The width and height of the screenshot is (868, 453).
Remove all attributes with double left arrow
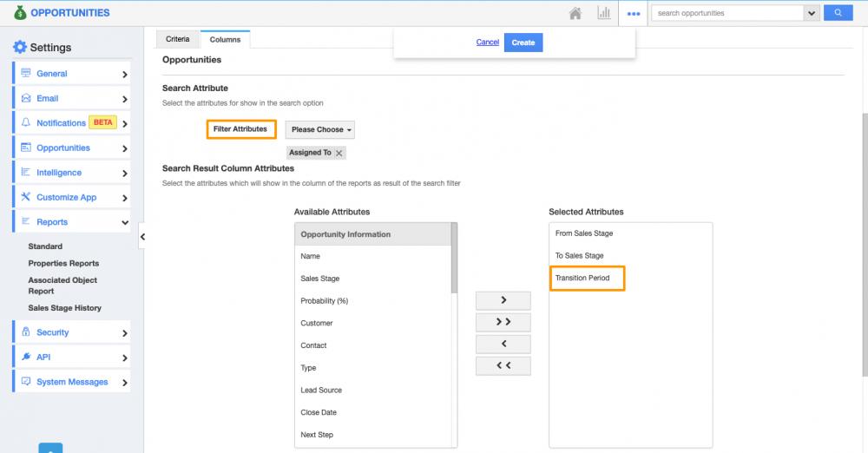503,365
